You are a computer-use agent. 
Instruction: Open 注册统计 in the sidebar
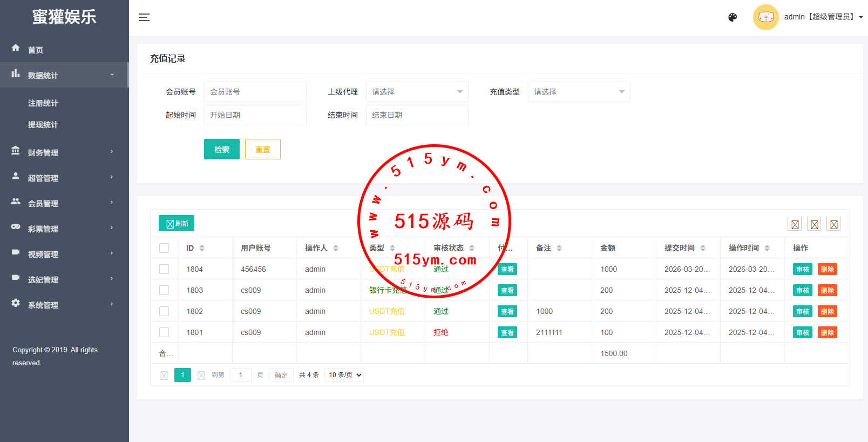tap(43, 103)
